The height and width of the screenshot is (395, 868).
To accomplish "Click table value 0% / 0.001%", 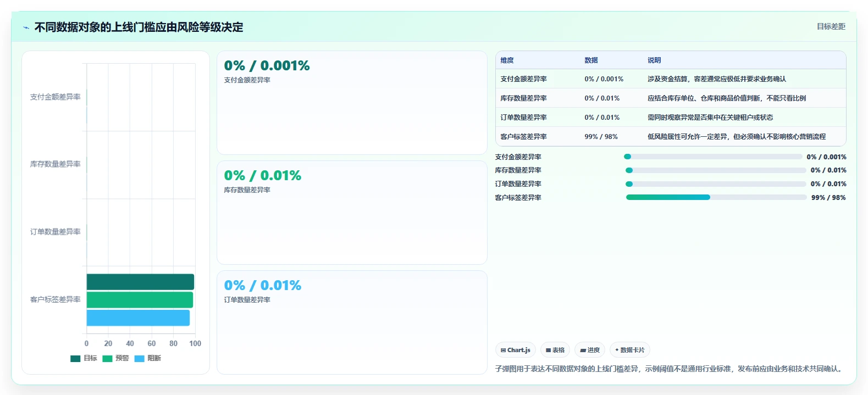I will click(604, 79).
